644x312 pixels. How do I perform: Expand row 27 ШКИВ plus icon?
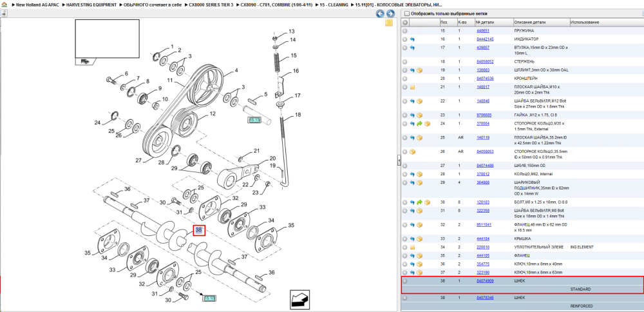pos(405,166)
